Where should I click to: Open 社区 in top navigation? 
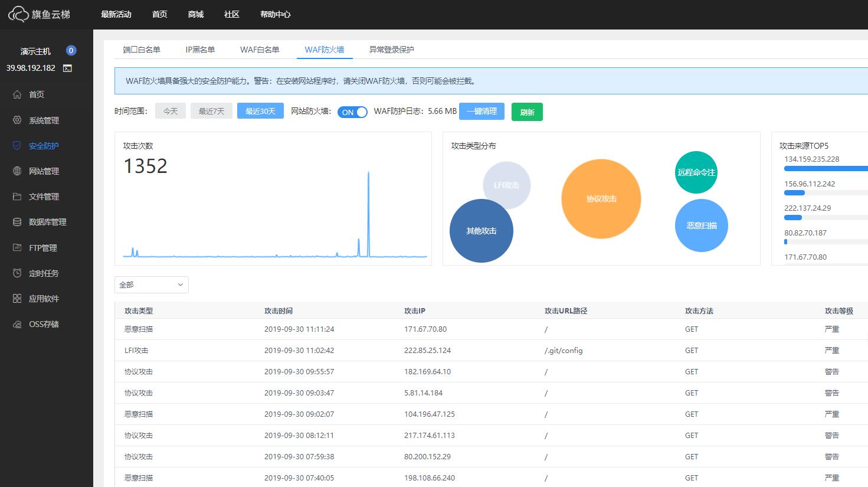[x=232, y=14]
